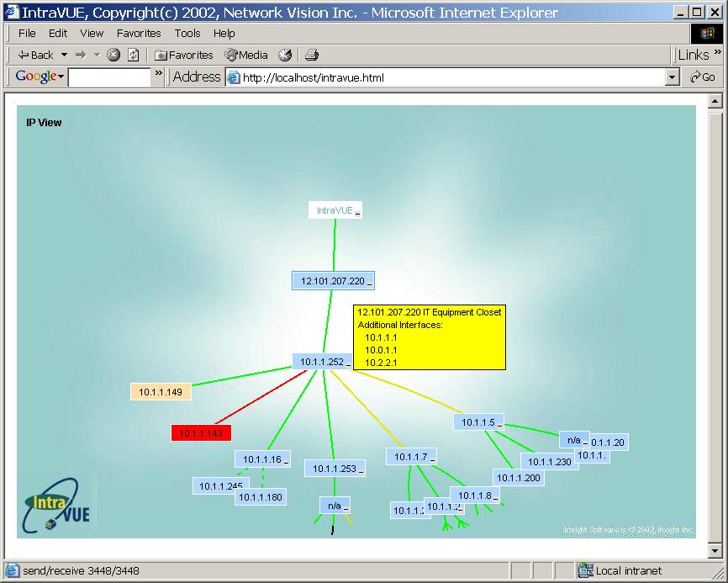The width and height of the screenshot is (728, 583).
Task: Click the scrollbar down arrow
Action: pos(715,551)
